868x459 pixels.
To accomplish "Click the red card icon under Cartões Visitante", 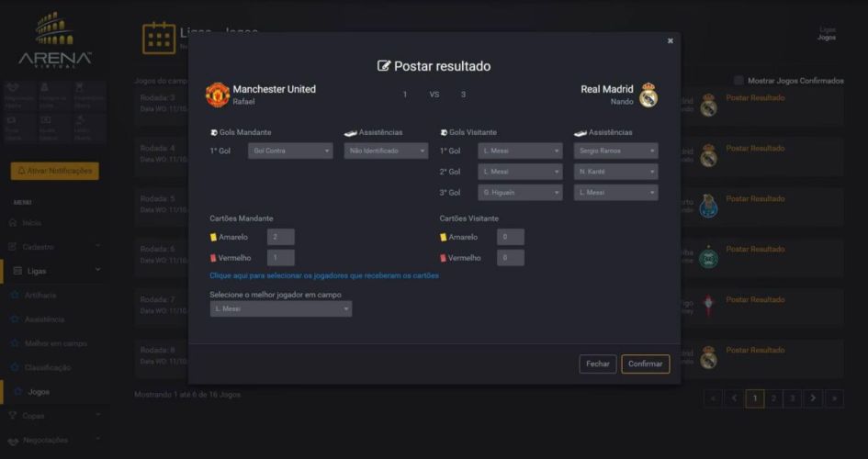I will (x=443, y=258).
